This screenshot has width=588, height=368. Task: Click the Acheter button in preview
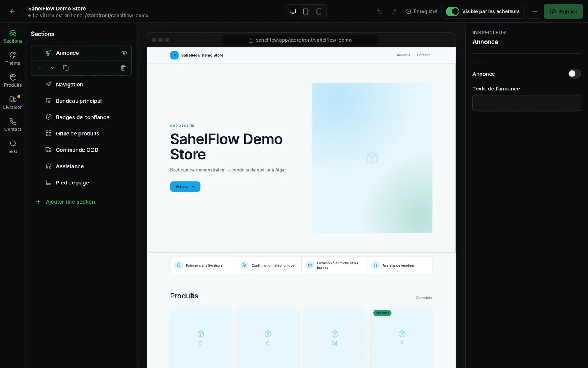point(185,186)
